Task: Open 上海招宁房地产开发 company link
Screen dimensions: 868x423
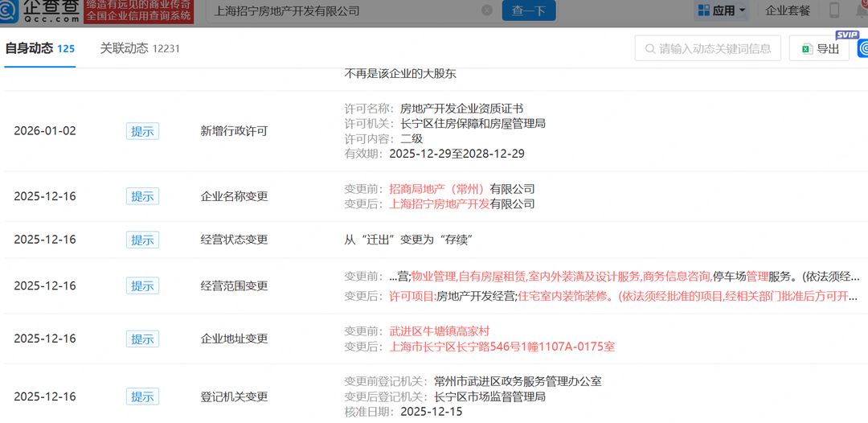Action: click(x=440, y=204)
